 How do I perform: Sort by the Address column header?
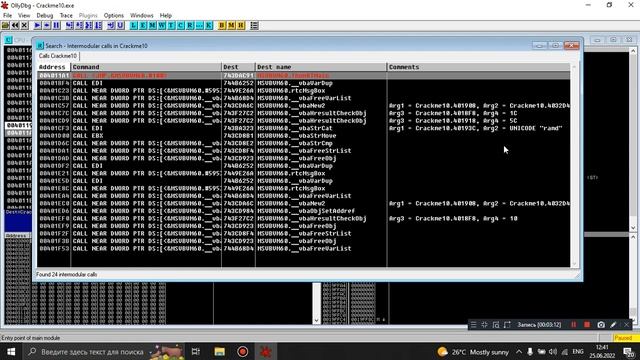(x=54, y=67)
